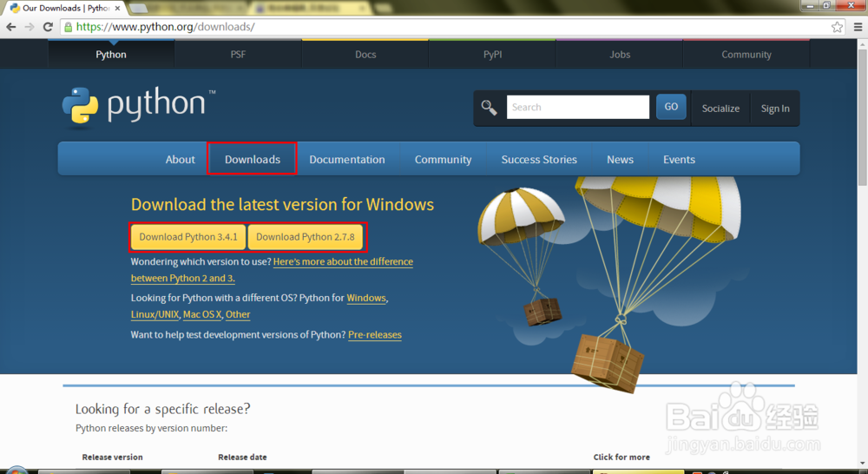Viewport: 868px width, 474px height.
Task: Follow the Other OS link
Action: coord(238,314)
